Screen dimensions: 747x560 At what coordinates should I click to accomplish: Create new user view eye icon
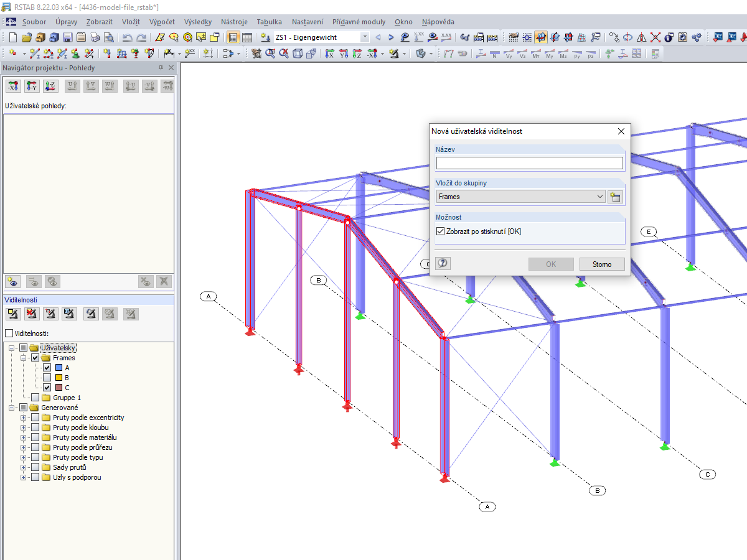13,281
